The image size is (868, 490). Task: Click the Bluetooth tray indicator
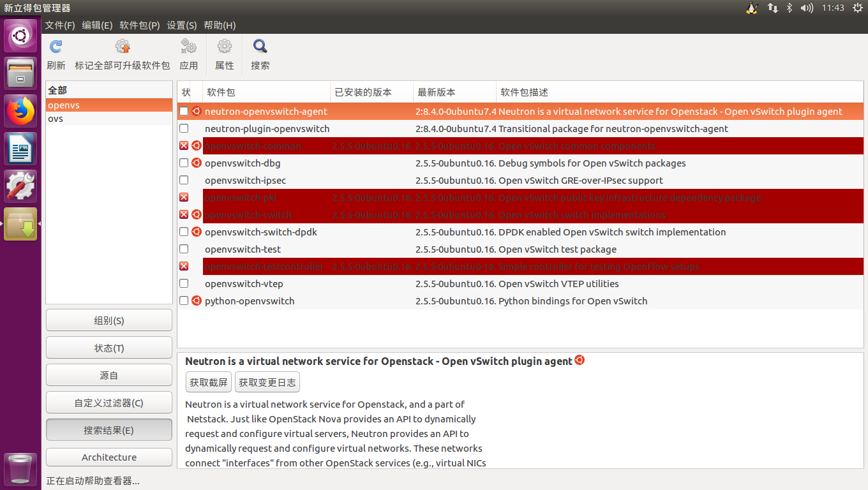789,8
